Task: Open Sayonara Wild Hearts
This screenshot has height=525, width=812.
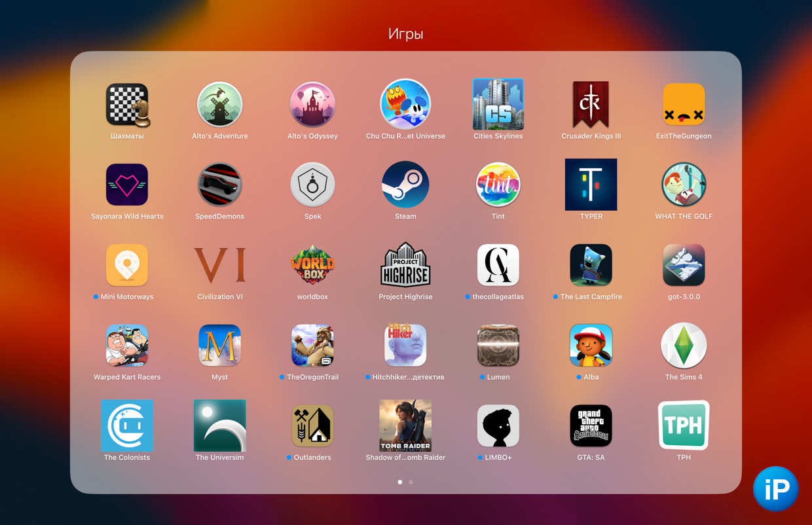Action: pyautogui.click(x=127, y=185)
